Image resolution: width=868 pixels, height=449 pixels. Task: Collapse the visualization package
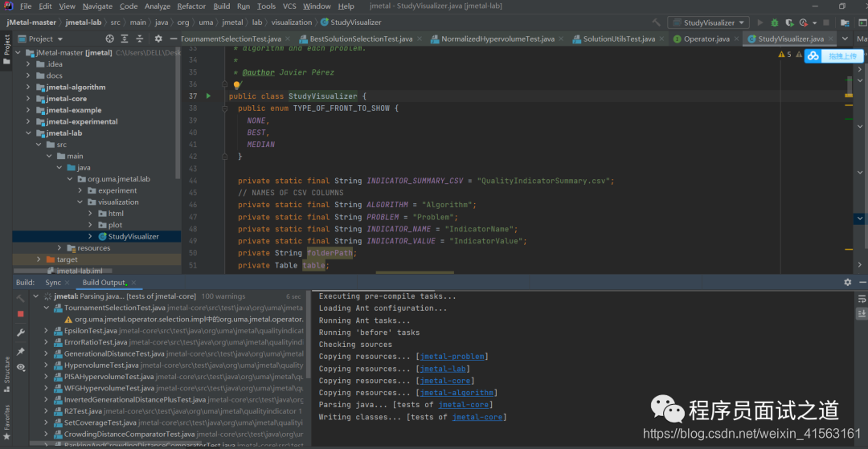80,202
